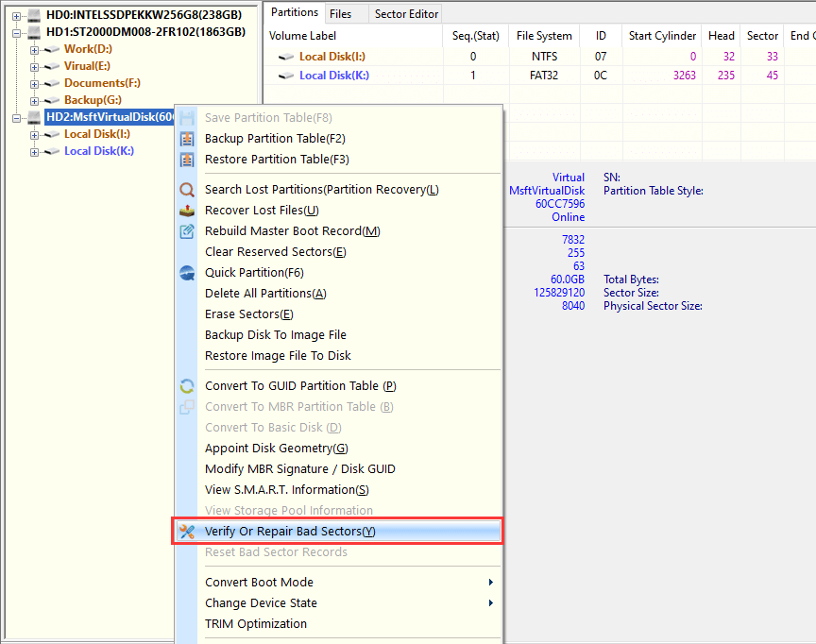Select Documents(F:) in the disk tree

point(101,83)
